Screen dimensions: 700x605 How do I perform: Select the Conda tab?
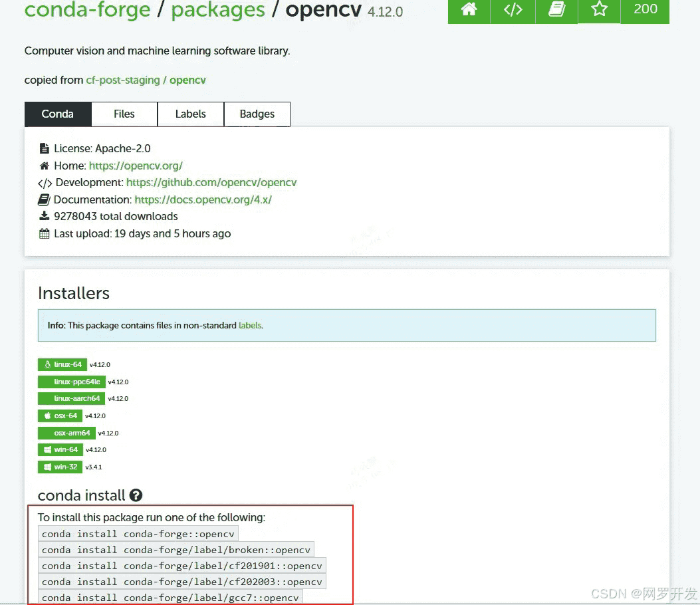[58, 114]
